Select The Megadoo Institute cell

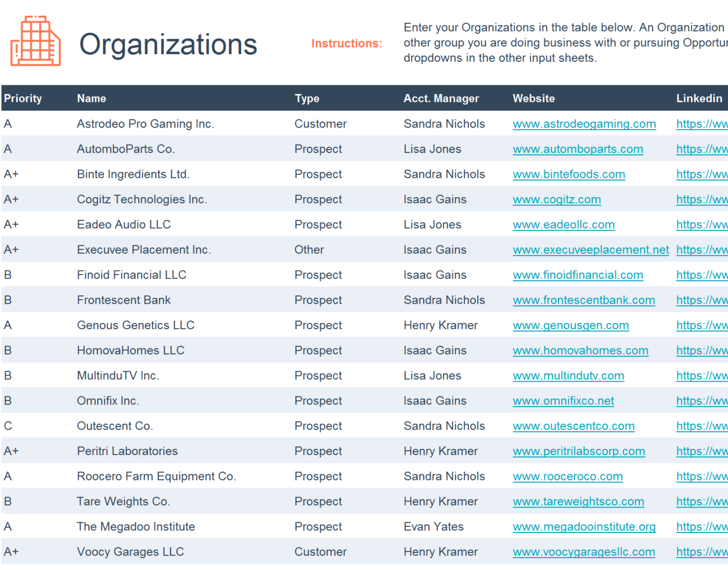click(x=136, y=527)
